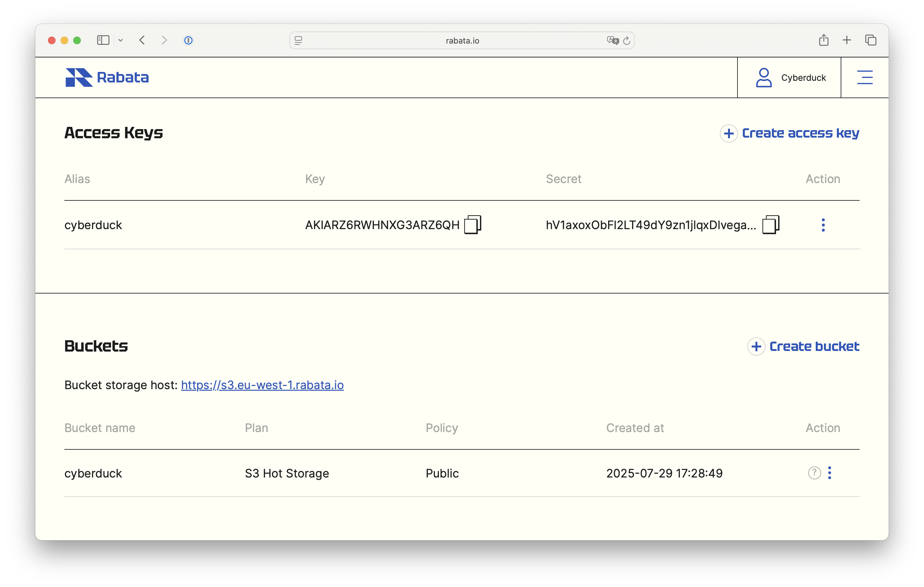
Task: Expand the browser sidebar options chevron
Action: 121,40
